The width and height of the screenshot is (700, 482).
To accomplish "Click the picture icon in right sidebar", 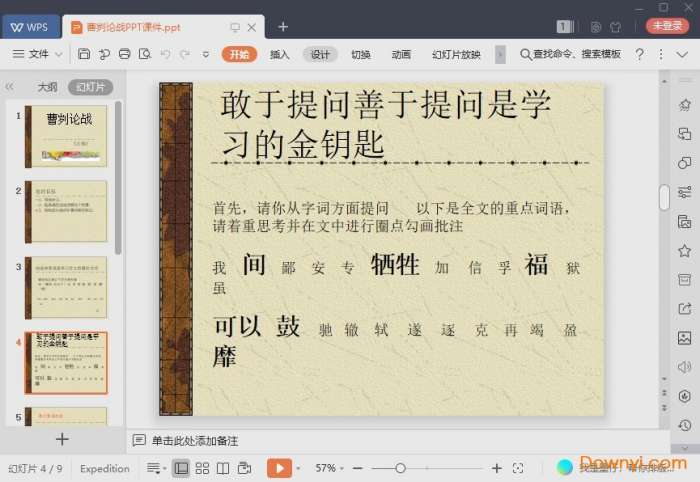I will pos(685,338).
